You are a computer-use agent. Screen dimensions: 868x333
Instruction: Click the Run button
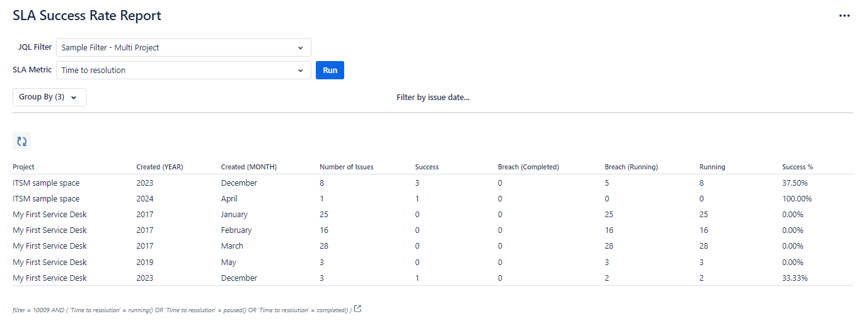click(x=330, y=71)
